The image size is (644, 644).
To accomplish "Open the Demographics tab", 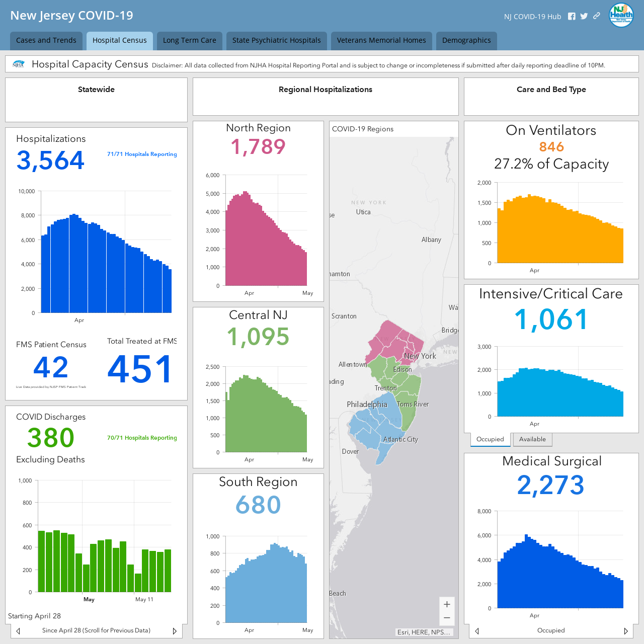I will pos(466,41).
